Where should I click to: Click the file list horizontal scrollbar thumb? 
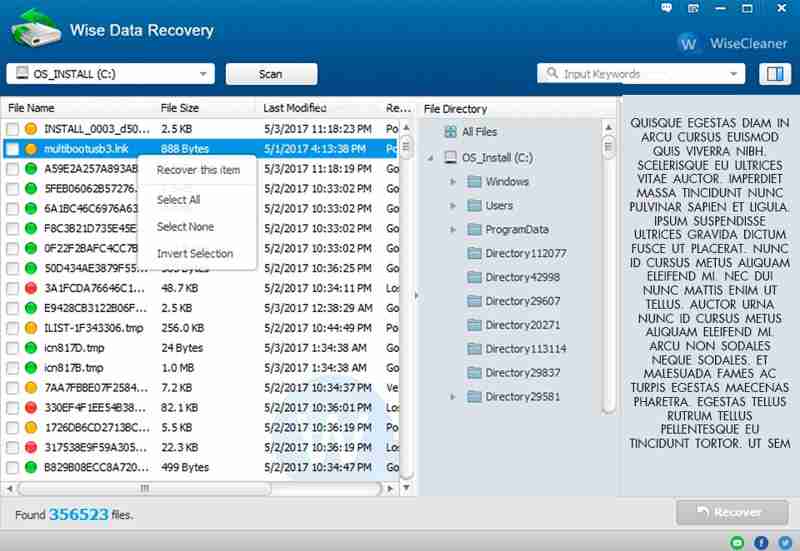145,489
